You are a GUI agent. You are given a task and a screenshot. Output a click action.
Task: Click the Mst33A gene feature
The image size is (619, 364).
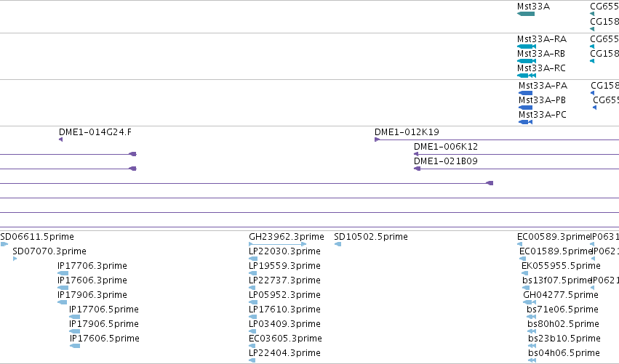click(x=526, y=14)
